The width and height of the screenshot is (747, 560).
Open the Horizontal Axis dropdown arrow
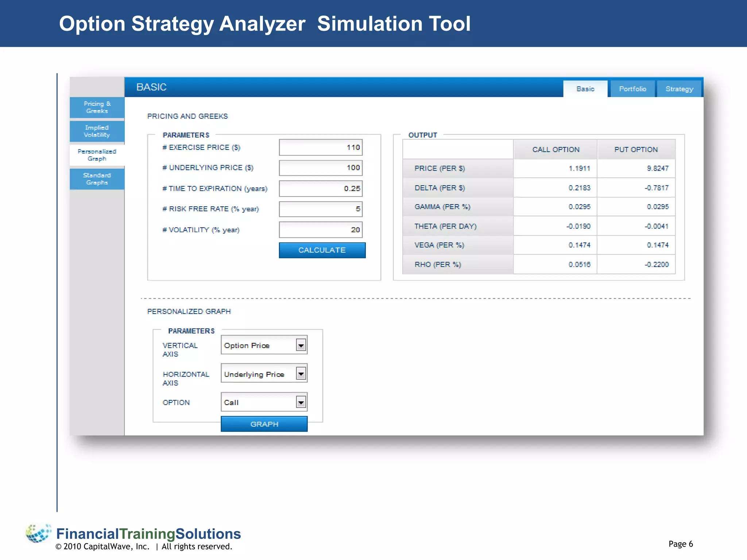pos(301,373)
